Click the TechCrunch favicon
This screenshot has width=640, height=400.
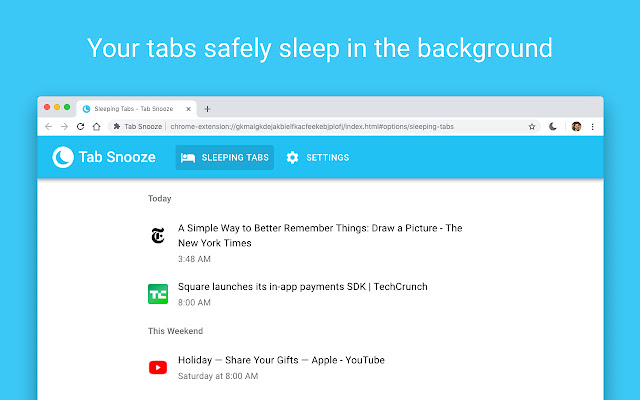click(157, 293)
